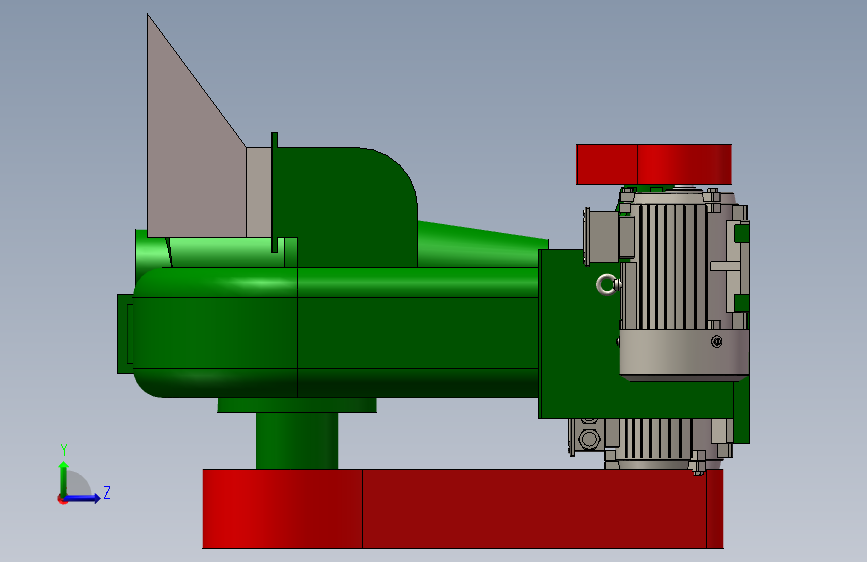
Task: Select the red base block under the machine
Action: [463, 509]
